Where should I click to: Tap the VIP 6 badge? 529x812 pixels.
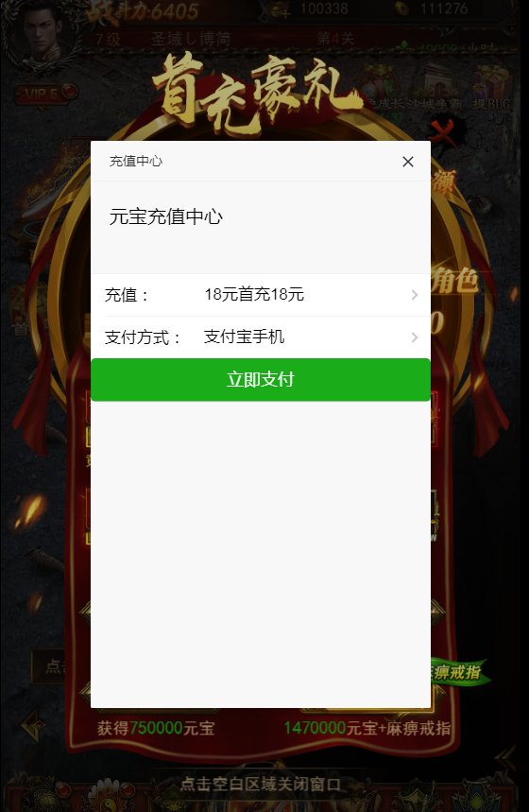point(45,94)
